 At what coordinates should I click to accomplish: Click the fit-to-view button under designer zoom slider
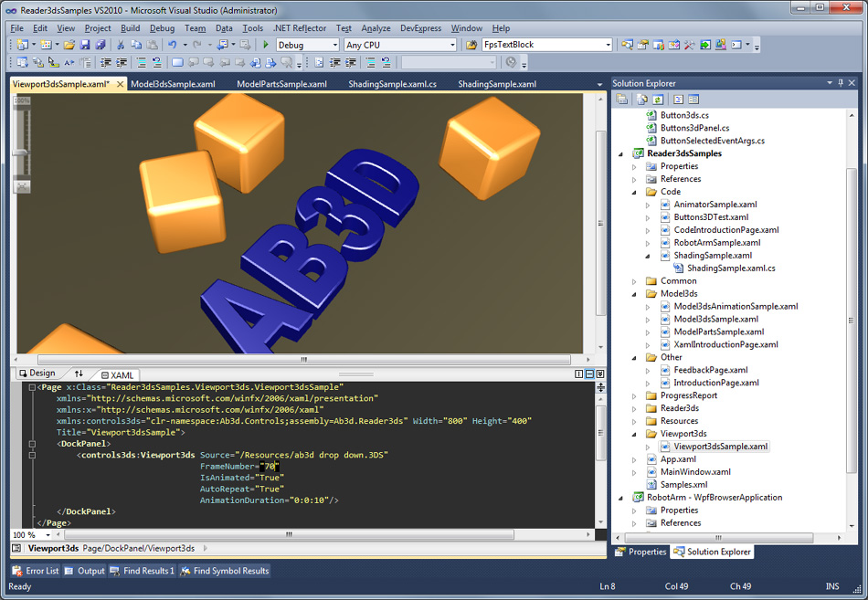point(22,186)
